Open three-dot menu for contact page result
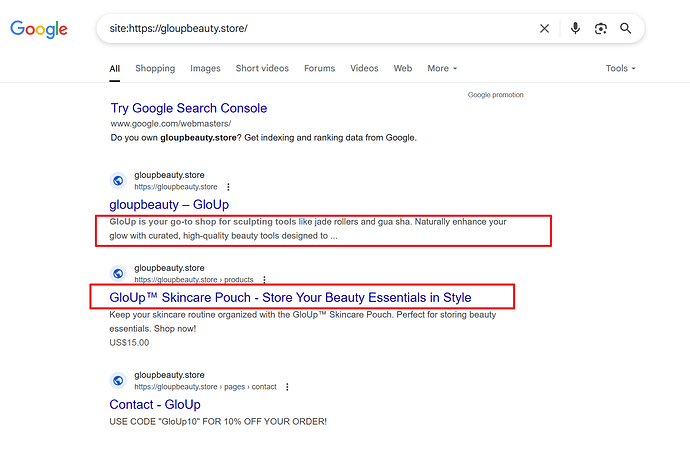Viewport: 690px width, 466px height. pyautogui.click(x=287, y=387)
